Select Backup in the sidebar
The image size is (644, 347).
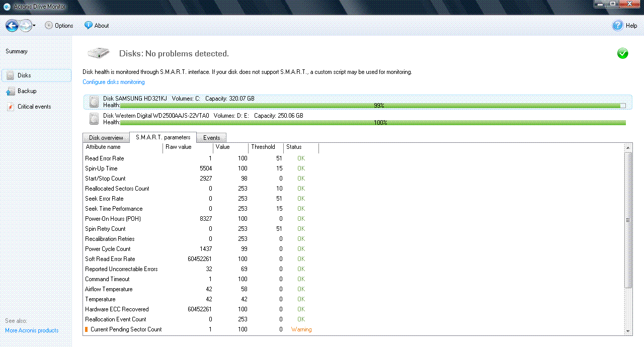pos(27,91)
